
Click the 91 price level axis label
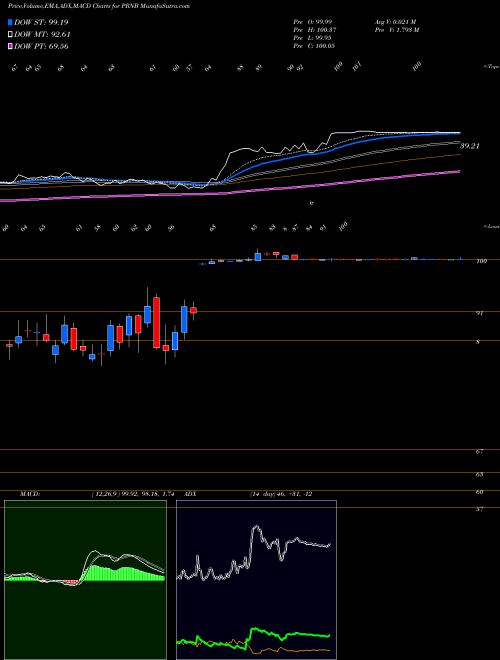pyautogui.click(x=479, y=314)
